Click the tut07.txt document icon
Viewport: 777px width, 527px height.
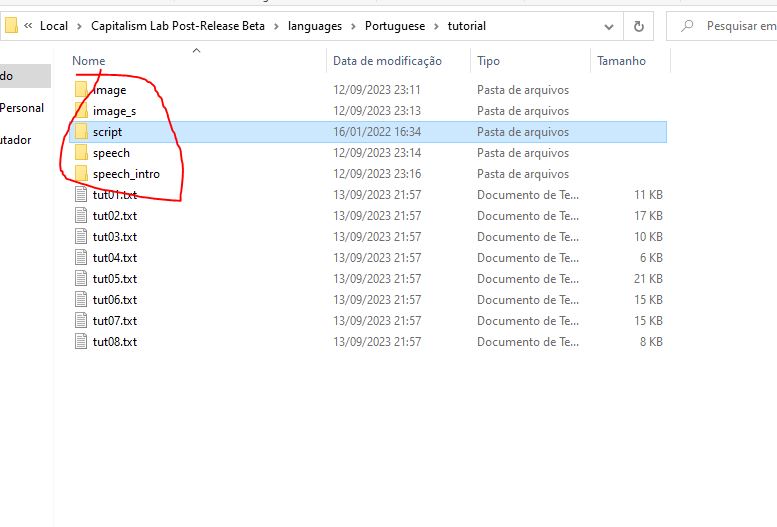point(81,320)
